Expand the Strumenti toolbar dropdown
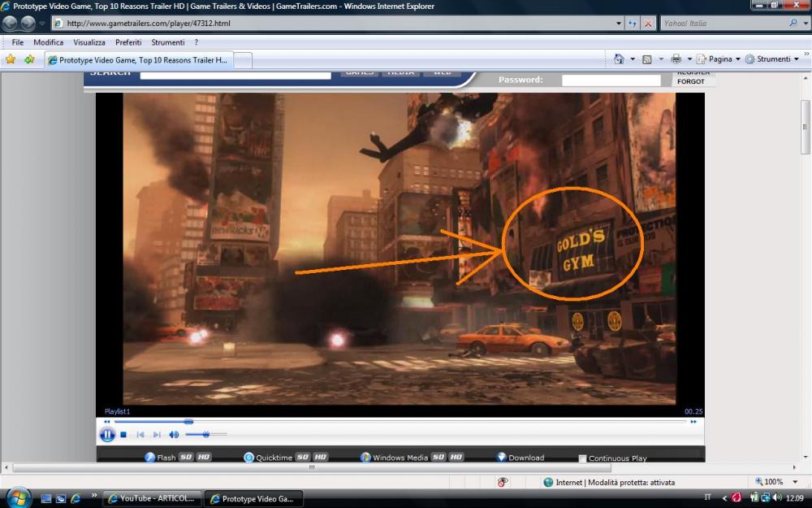This screenshot has width=812, height=508. [x=772, y=59]
